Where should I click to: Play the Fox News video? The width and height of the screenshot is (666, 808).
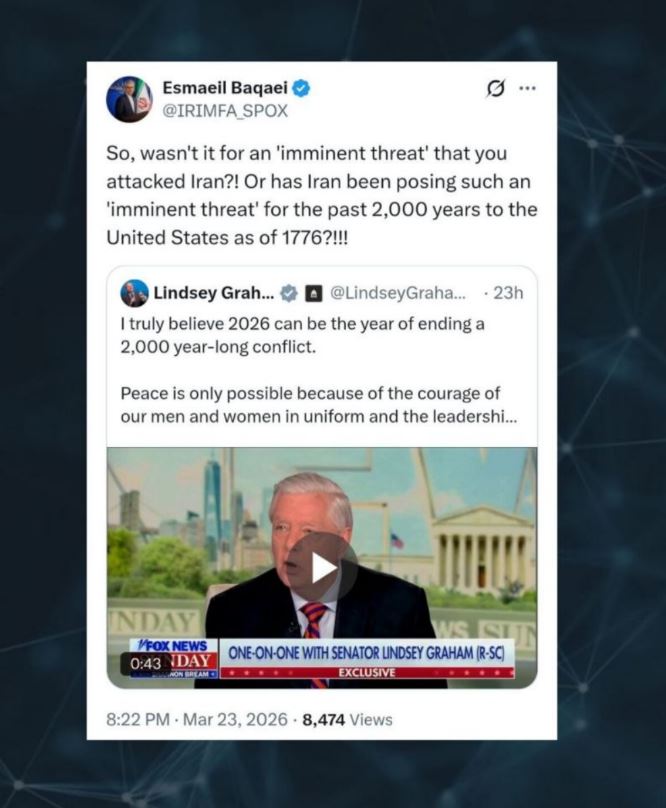click(x=322, y=567)
